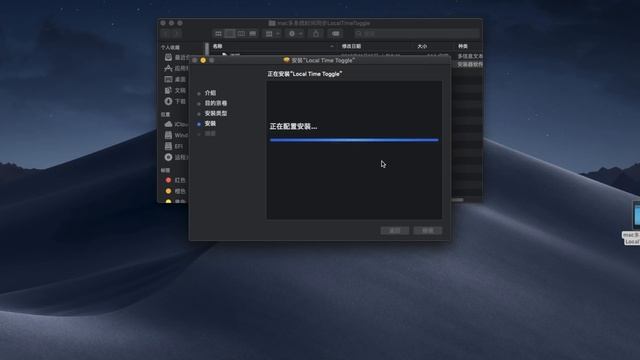Click the Finder edit tags icon
This screenshot has height=360, width=640.
coord(336,33)
